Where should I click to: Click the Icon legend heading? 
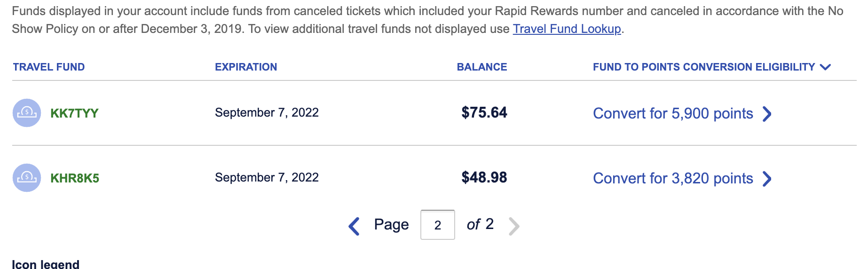(46, 264)
